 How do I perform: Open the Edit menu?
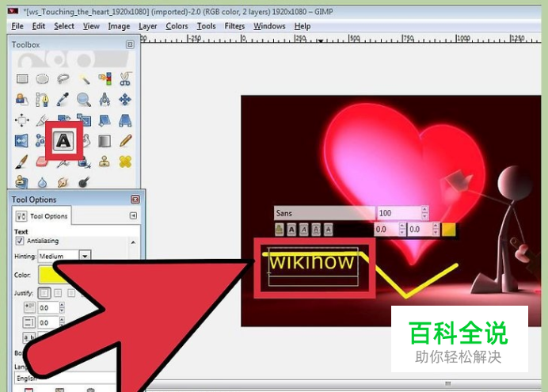tap(39, 26)
